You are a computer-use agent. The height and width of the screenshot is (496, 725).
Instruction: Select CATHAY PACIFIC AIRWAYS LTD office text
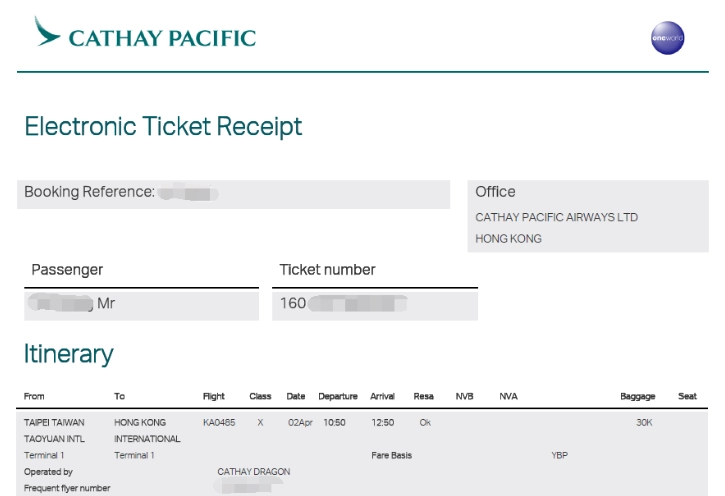click(556, 217)
